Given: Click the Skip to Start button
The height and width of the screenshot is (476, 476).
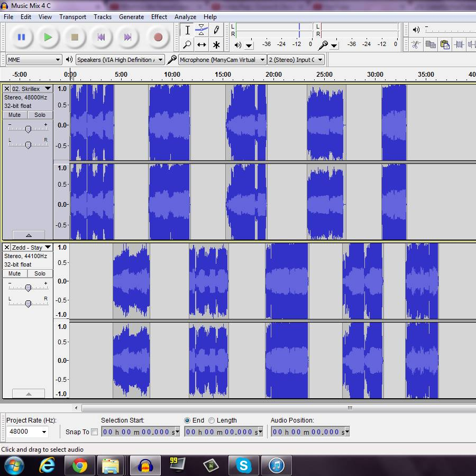Looking at the screenshot, I should click(x=100, y=37).
